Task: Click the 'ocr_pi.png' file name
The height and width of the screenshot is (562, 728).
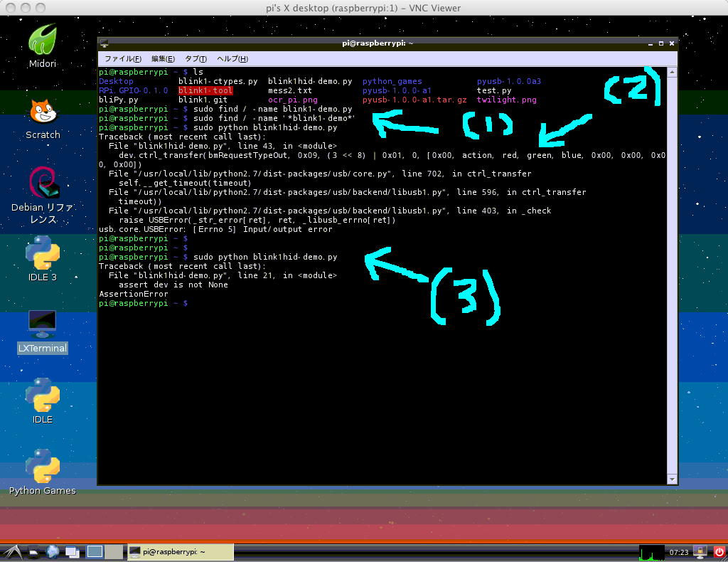Action: tap(292, 100)
